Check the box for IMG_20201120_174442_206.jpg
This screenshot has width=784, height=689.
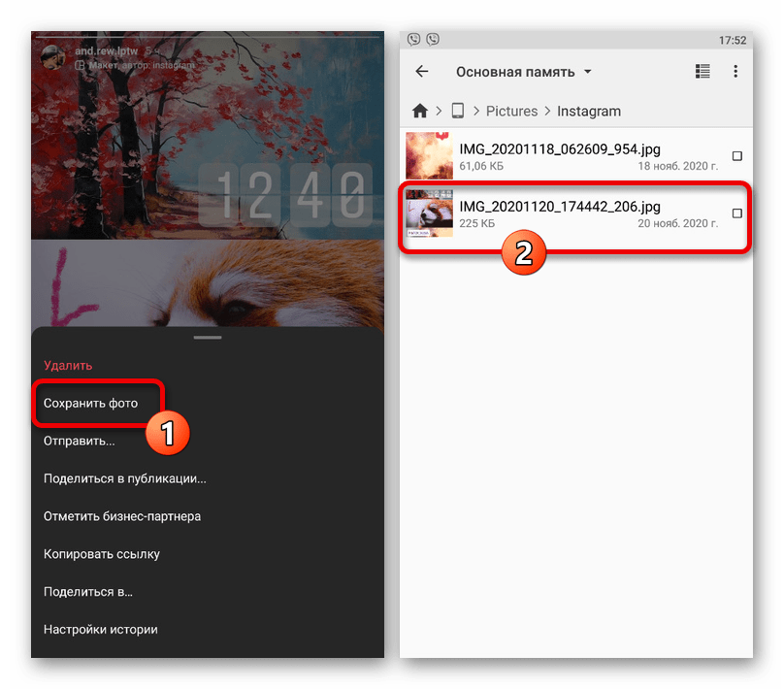tap(736, 213)
